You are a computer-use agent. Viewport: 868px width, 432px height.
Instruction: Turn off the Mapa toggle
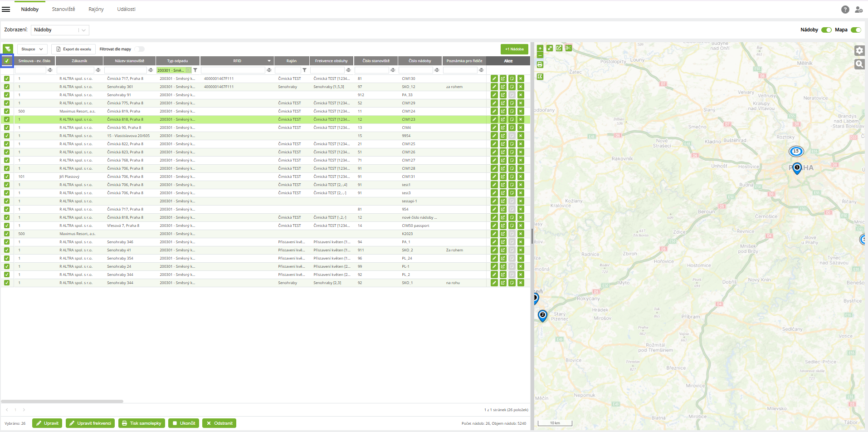pos(855,30)
